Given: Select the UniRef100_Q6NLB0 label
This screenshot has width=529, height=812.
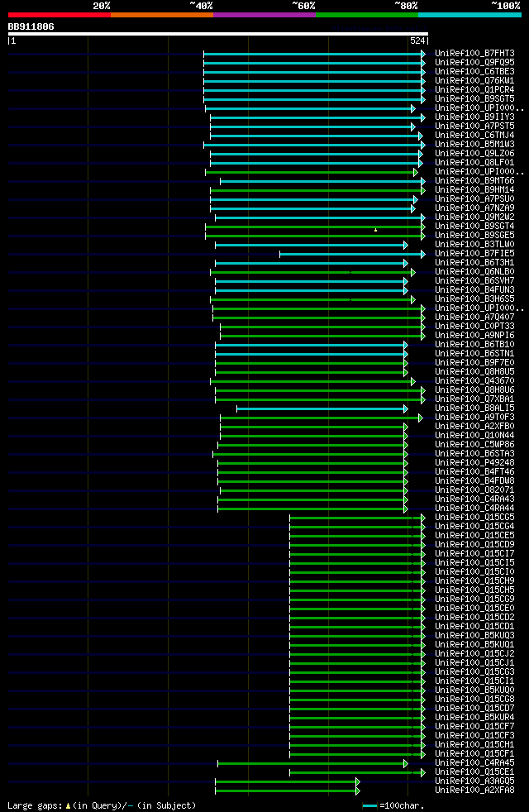Looking at the screenshot, I should [x=474, y=272].
